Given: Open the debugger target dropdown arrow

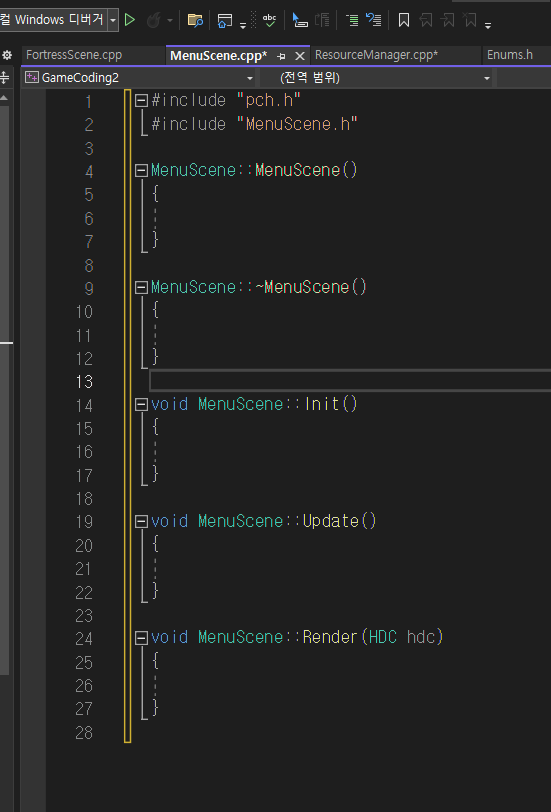Looking at the screenshot, I should [x=113, y=20].
